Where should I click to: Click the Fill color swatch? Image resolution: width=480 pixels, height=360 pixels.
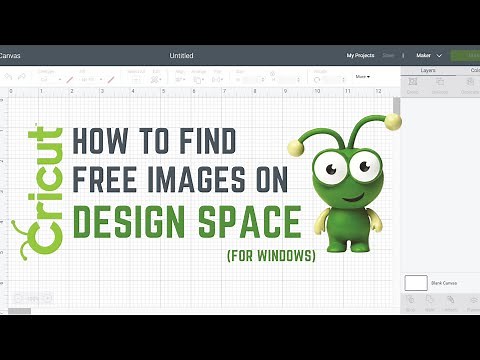pos(111,80)
